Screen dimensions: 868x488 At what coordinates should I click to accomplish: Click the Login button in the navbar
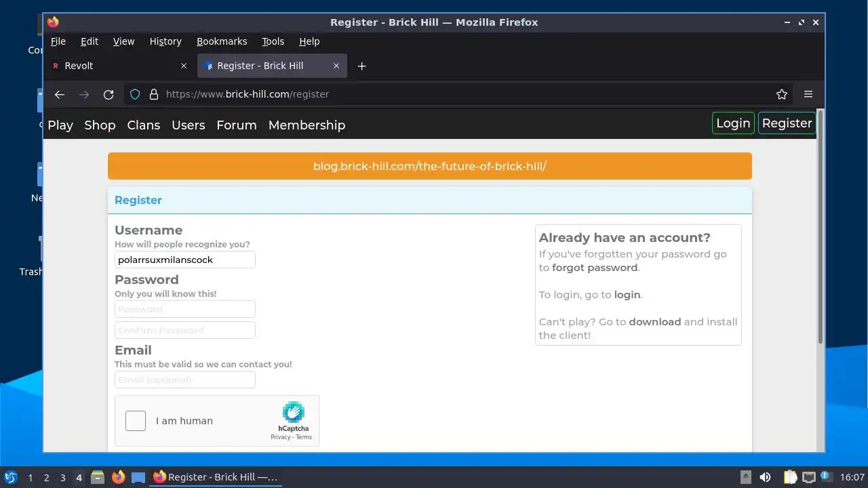coord(733,123)
